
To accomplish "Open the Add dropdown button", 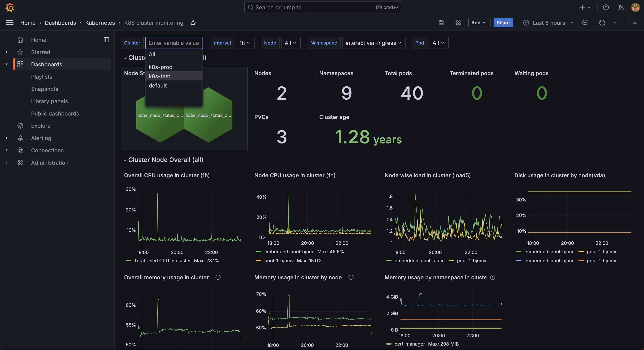I will tap(479, 23).
